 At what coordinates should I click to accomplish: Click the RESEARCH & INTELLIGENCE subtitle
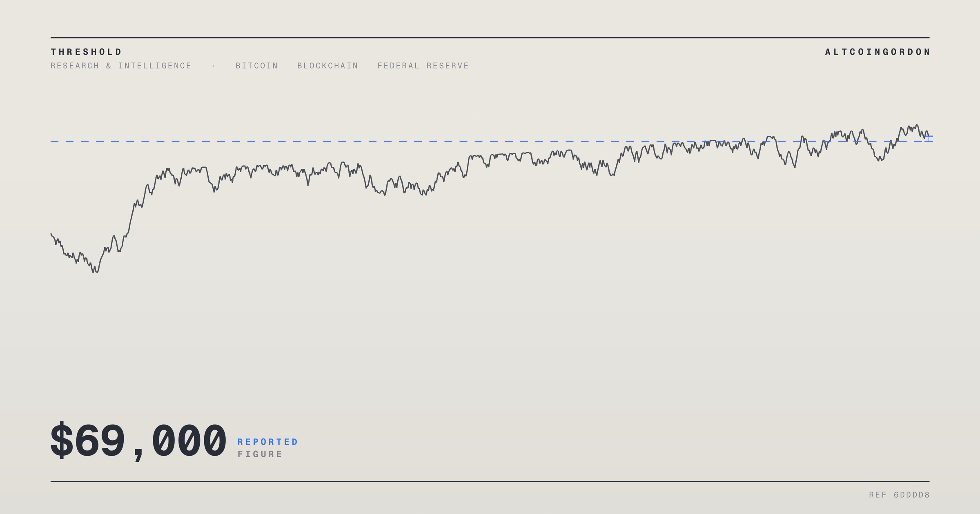pyautogui.click(x=121, y=66)
